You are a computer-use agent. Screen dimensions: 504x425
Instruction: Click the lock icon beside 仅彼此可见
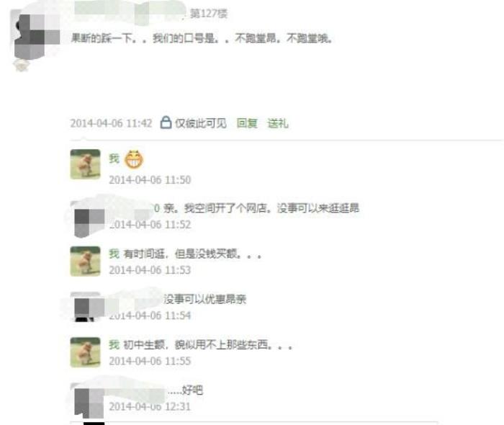166,122
